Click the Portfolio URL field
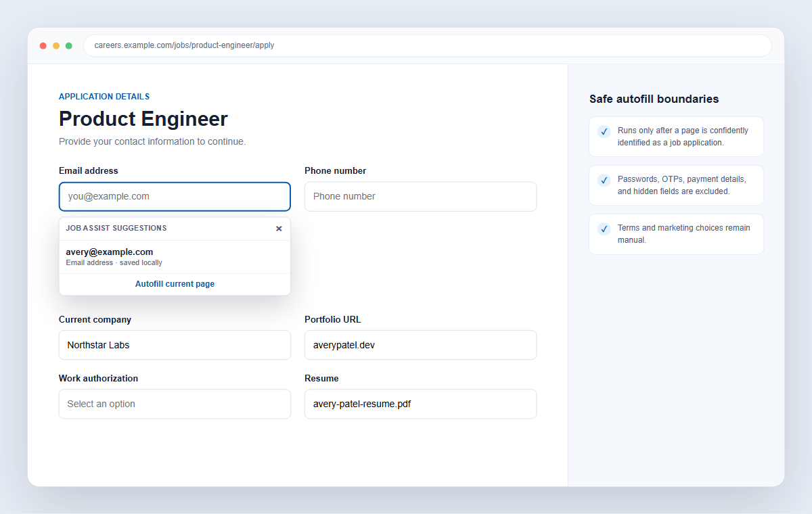This screenshot has width=812, height=514. point(420,345)
